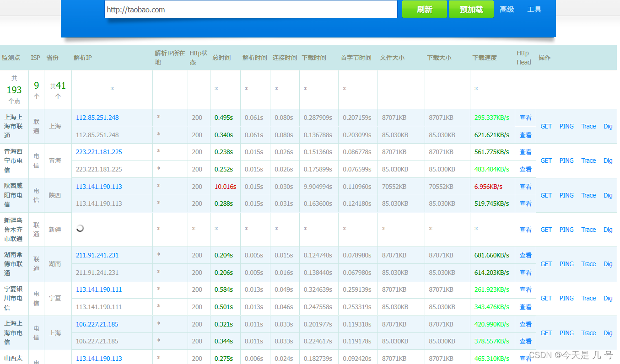This screenshot has width=620, height=364.
Task: Click Trace for 新疆乌鲁木齐市联通 row
Action: [x=589, y=230]
